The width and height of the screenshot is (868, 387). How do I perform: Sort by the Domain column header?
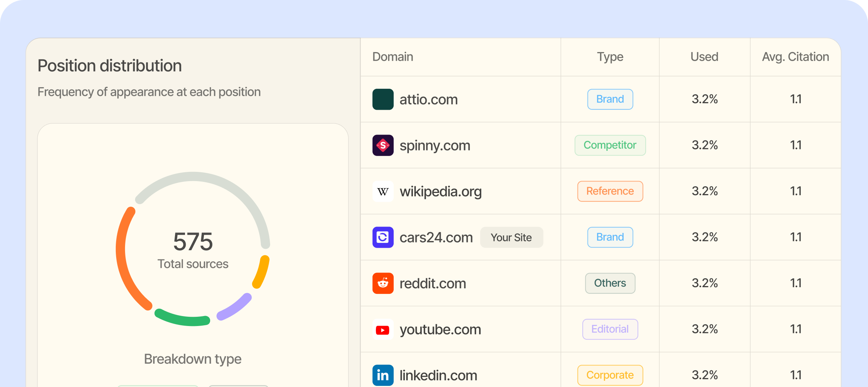(x=393, y=57)
